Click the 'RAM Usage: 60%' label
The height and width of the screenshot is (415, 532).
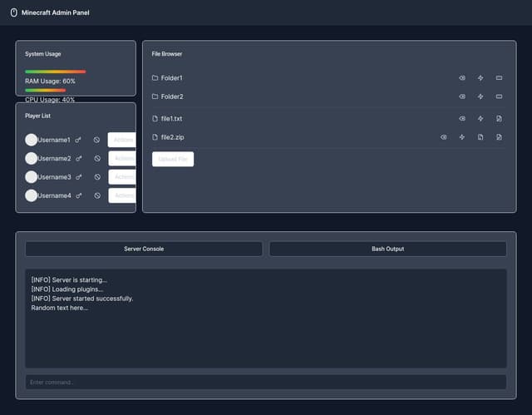pyautogui.click(x=50, y=82)
